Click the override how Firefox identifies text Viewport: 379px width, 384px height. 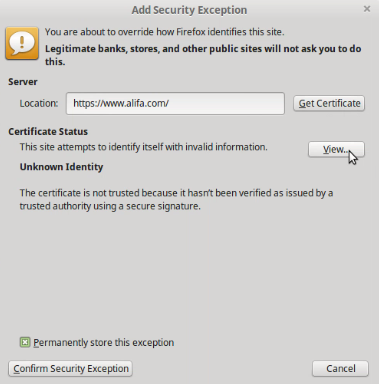[165, 32]
